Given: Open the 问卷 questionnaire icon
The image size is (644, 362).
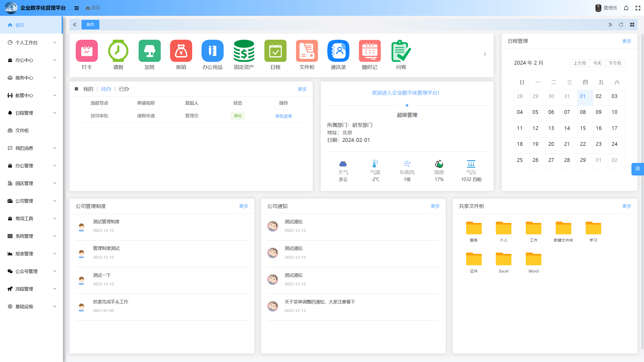Looking at the screenshot, I should tap(401, 51).
